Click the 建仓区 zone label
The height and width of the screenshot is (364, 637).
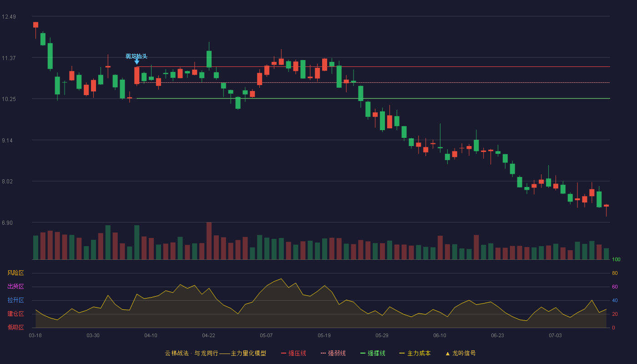point(15,314)
